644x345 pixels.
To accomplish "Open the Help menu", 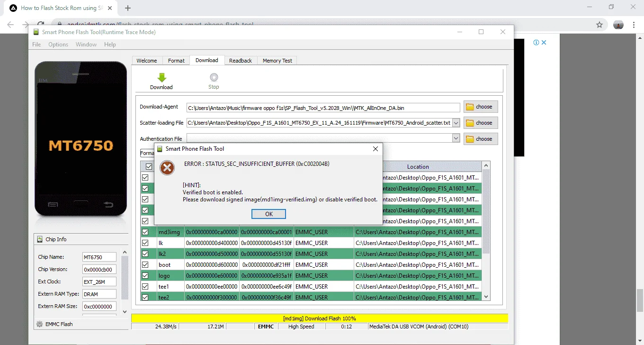I will pyautogui.click(x=110, y=45).
